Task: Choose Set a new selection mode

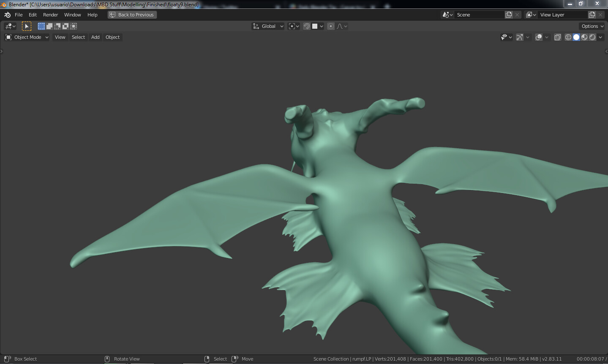Action: tap(41, 26)
